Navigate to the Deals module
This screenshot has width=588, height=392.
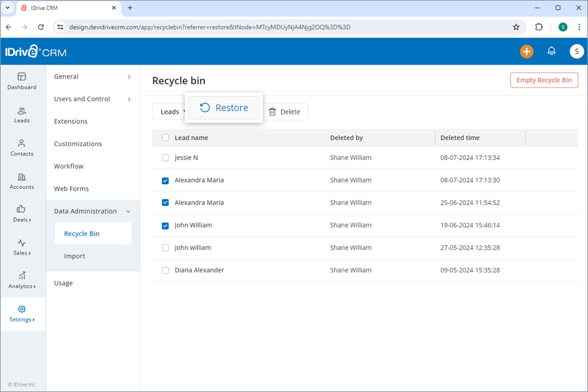(x=22, y=215)
